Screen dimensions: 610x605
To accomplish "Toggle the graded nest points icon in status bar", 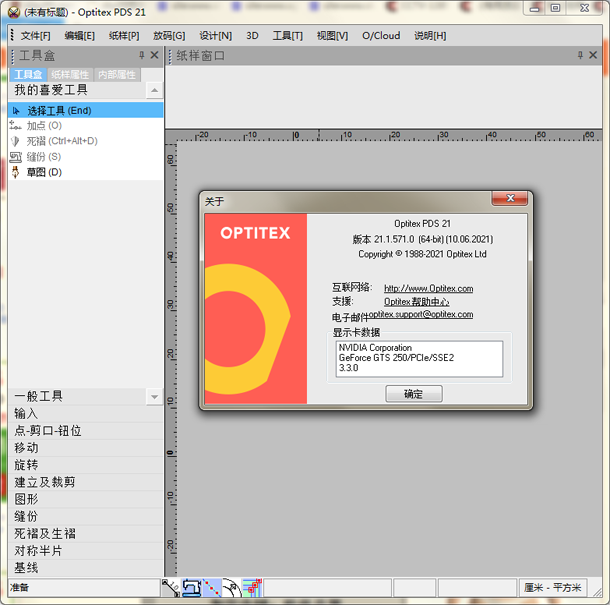I will (x=252, y=587).
